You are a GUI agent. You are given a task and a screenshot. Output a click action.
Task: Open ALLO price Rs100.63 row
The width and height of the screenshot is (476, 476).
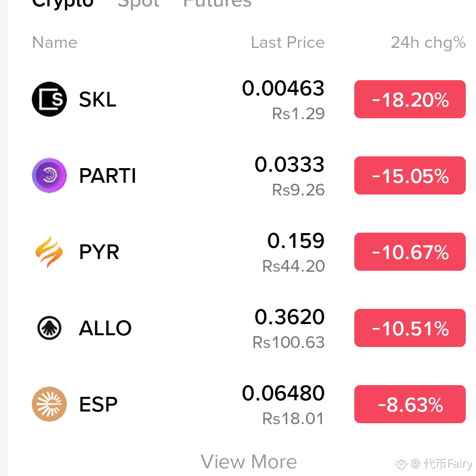coord(289,342)
